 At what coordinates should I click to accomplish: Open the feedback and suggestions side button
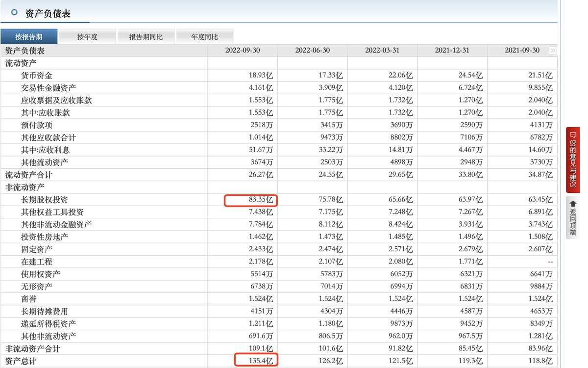pos(573,159)
